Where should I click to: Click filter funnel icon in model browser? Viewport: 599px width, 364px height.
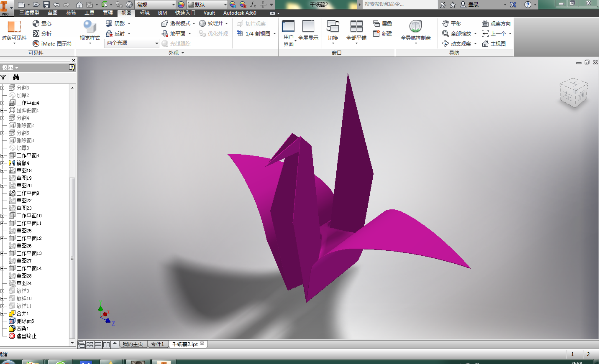click(3, 77)
